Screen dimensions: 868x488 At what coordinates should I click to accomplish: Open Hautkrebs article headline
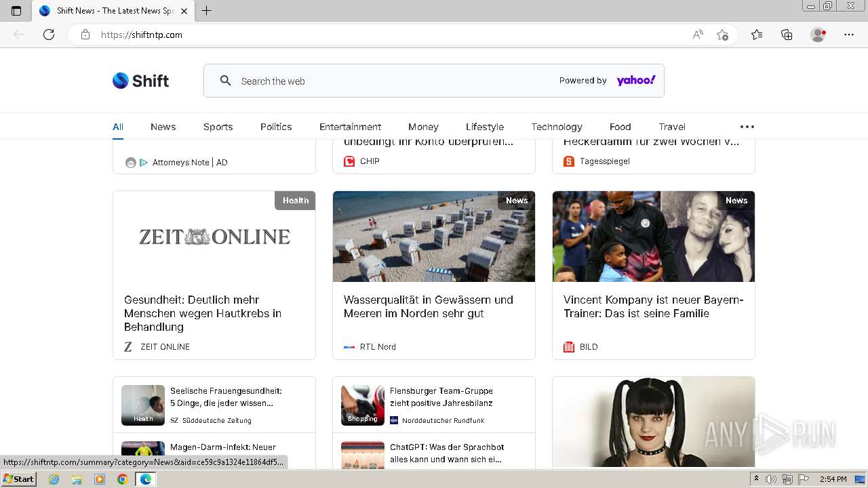click(203, 313)
